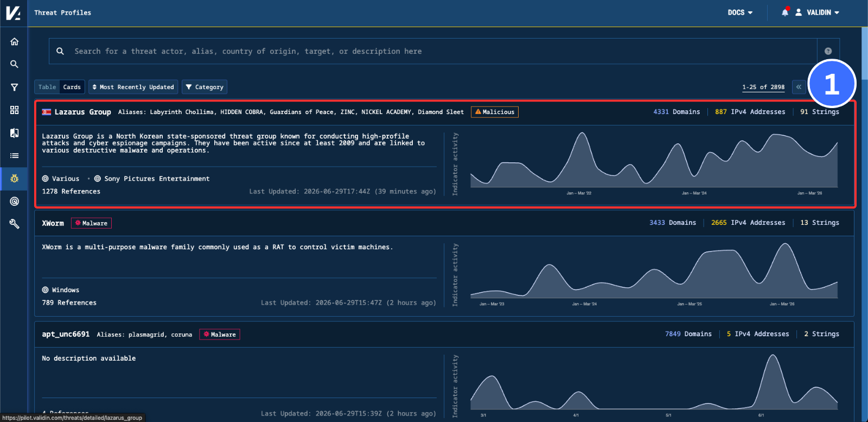View XWorm 13 Strings
The height and width of the screenshot is (422, 868).
click(819, 223)
